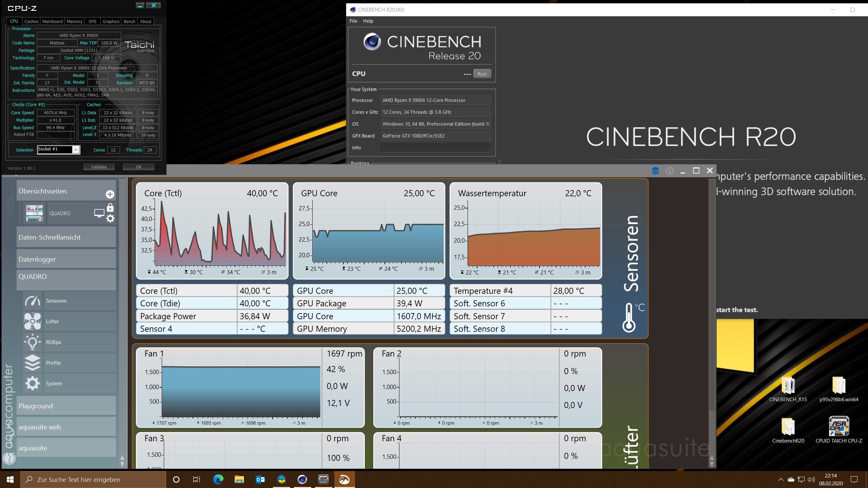Viewport: 868px width, 488px height.
Task: Select the QUADRO overview page thumbnail
Action: pos(35,213)
